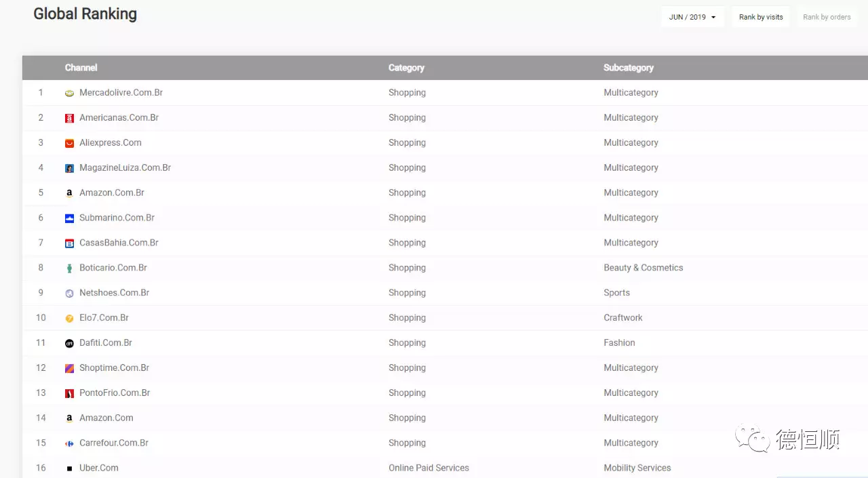Click the Submarino.Com.Br blue favicon

pyautogui.click(x=69, y=218)
